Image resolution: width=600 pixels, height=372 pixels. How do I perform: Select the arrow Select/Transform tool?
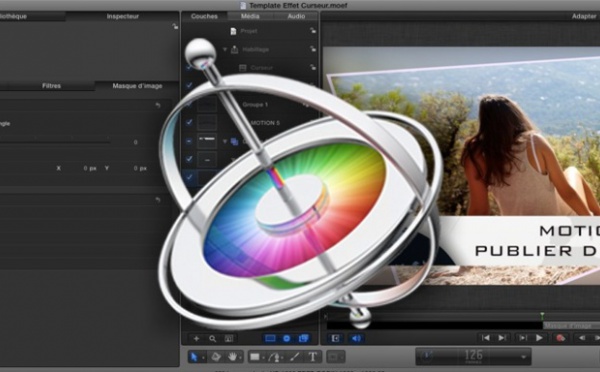click(194, 357)
